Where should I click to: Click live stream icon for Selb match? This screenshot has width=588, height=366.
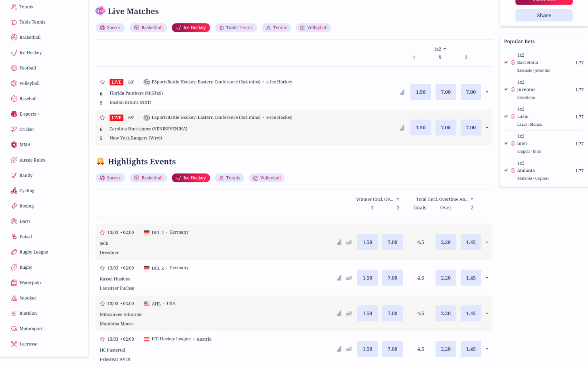tap(349, 242)
